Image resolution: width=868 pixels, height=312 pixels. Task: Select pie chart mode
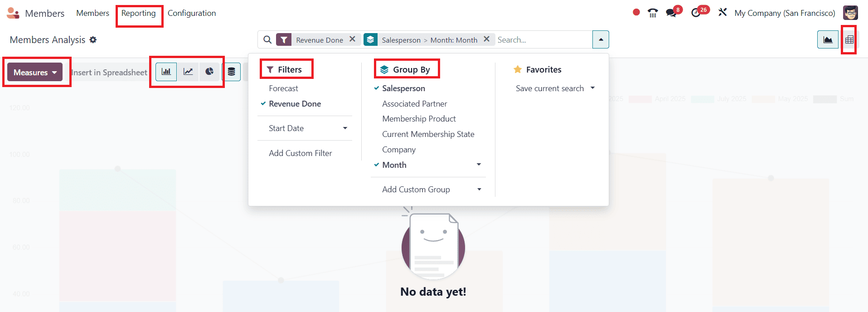coord(209,72)
